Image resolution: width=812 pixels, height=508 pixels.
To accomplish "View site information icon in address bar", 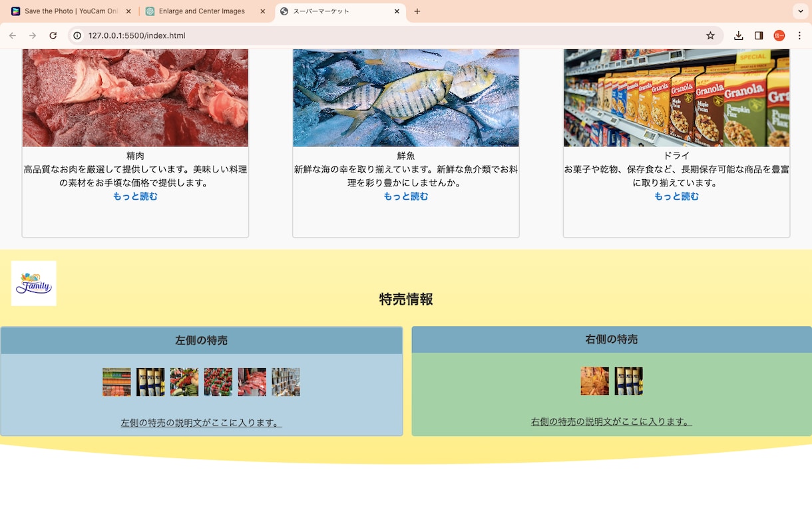I will (77, 36).
